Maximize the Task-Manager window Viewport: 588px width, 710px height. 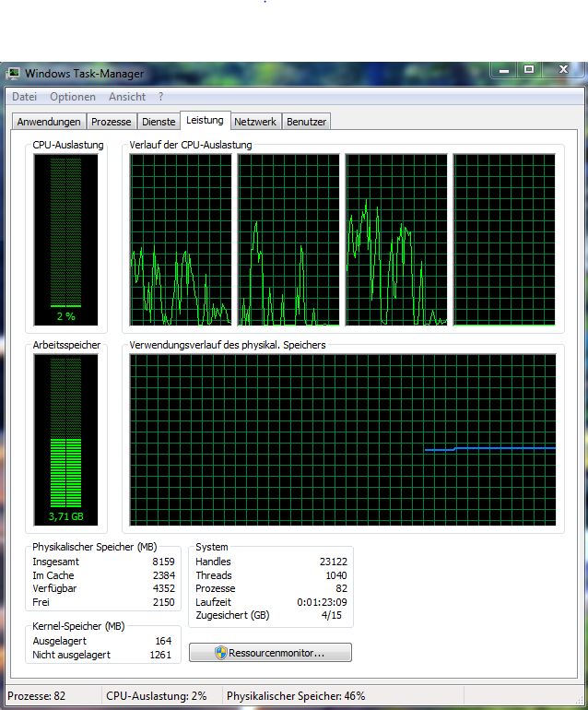click(529, 70)
